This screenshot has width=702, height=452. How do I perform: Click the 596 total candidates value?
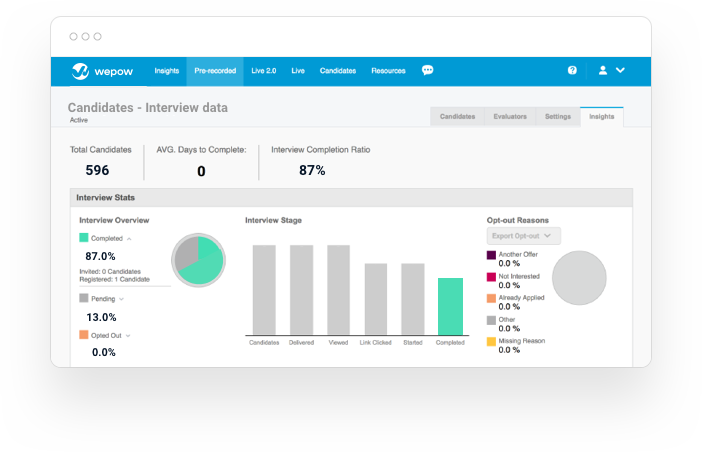click(x=97, y=171)
